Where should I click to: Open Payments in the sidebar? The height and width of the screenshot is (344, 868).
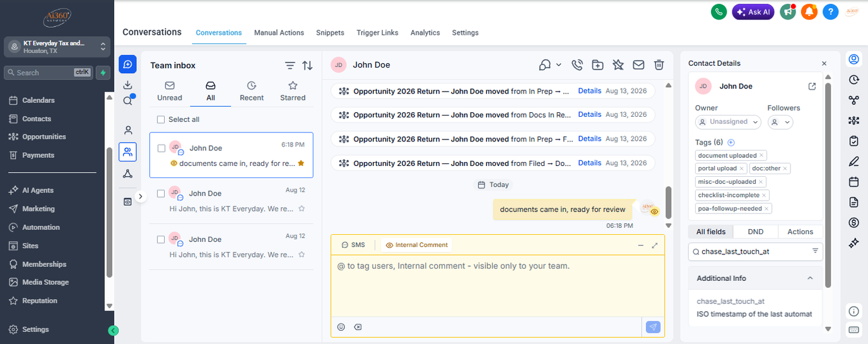[x=38, y=155]
